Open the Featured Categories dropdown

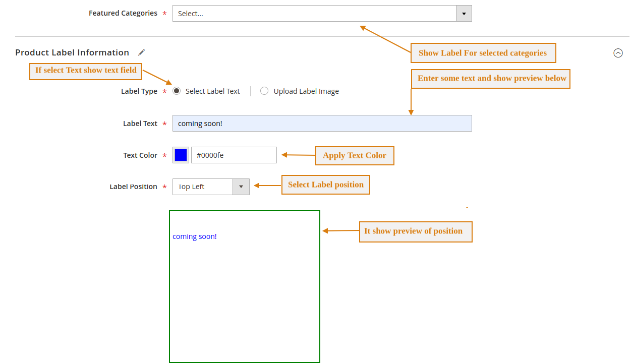tap(318, 13)
